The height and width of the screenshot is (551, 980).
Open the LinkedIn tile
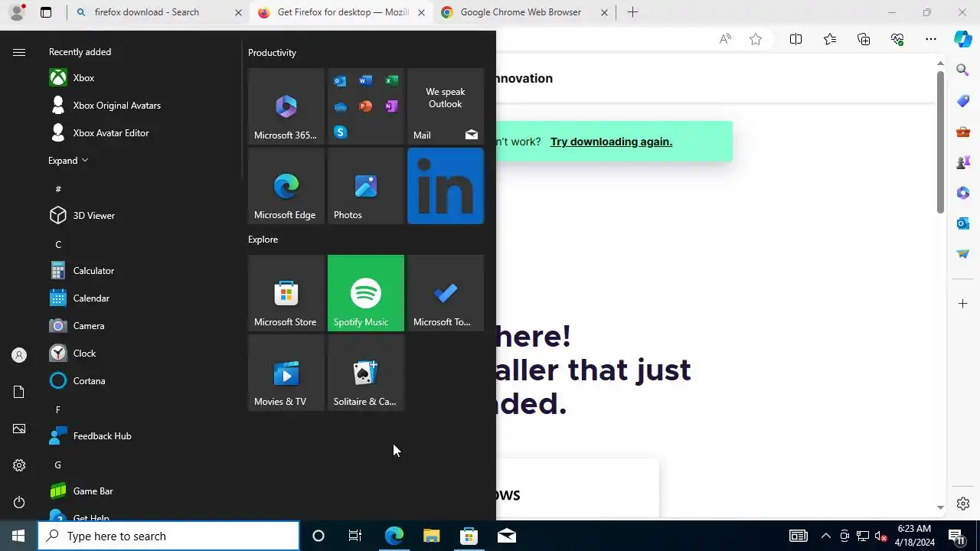[446, 186]
